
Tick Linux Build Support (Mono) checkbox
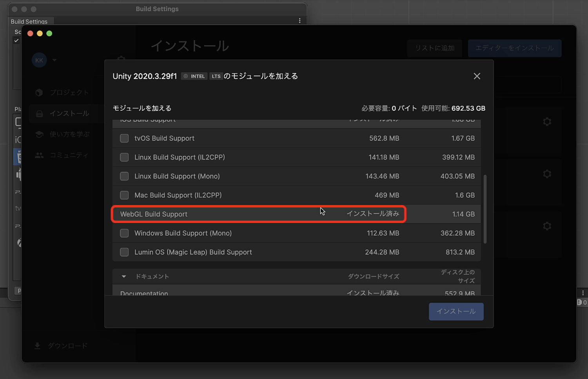(124, 176)
